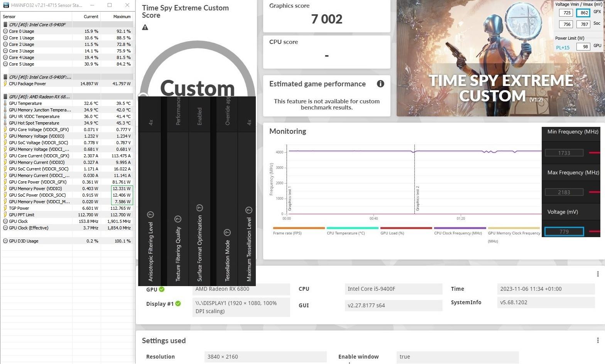Click the Min Frequency 1733 value box
The image size is (605, 364).
click(x=564, y=153)
